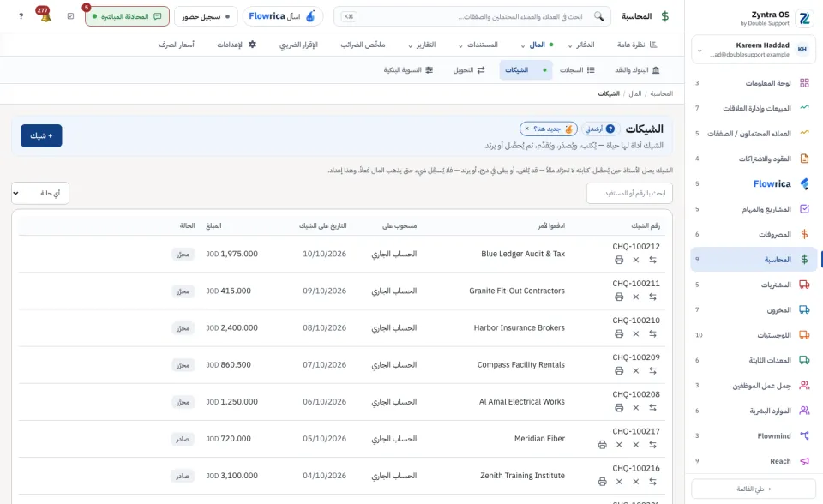Click X icon under CHQ-100211
823x504 pixels.
point(635,297)
